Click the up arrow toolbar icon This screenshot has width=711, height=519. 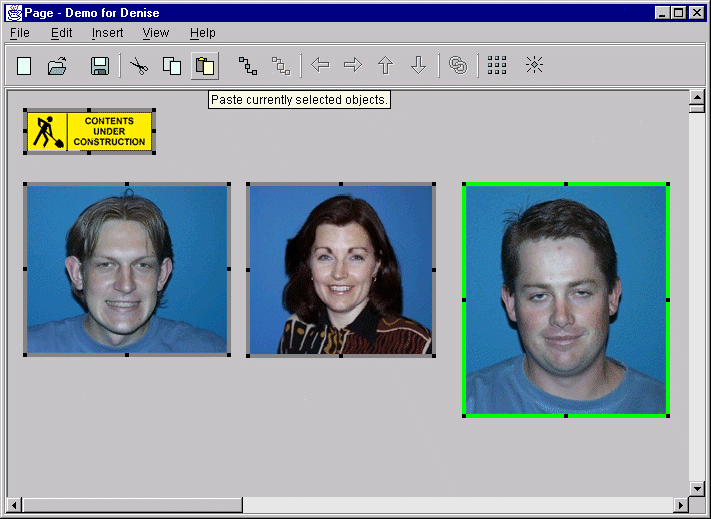(386, 66)
